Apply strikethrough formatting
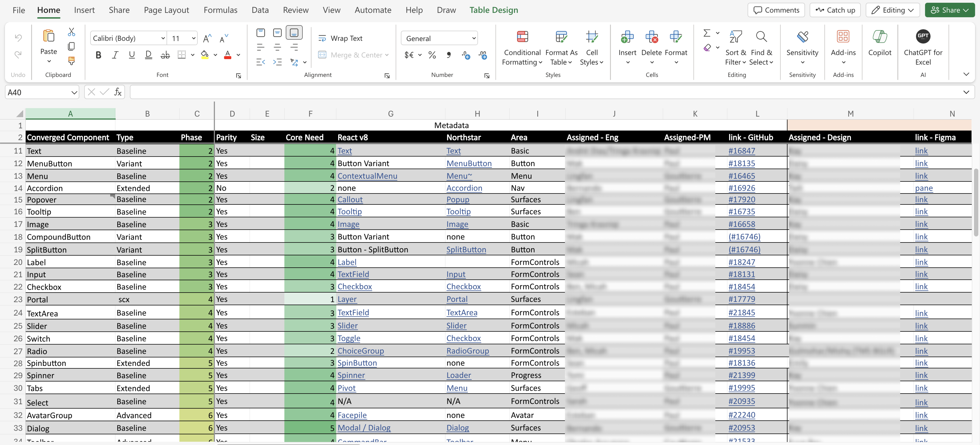The image size is (980, 445). coord(165,55)
